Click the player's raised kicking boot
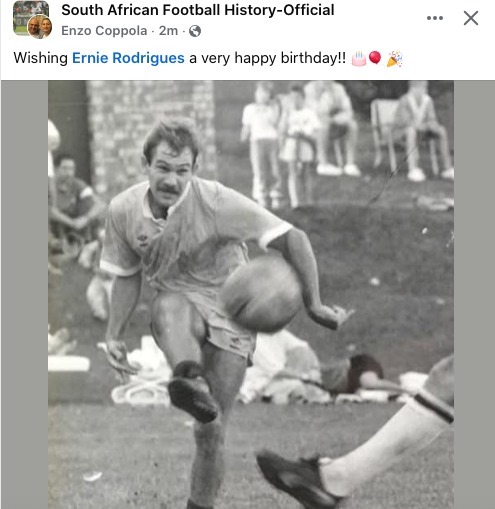495x509 pixels. click(192, 392)
